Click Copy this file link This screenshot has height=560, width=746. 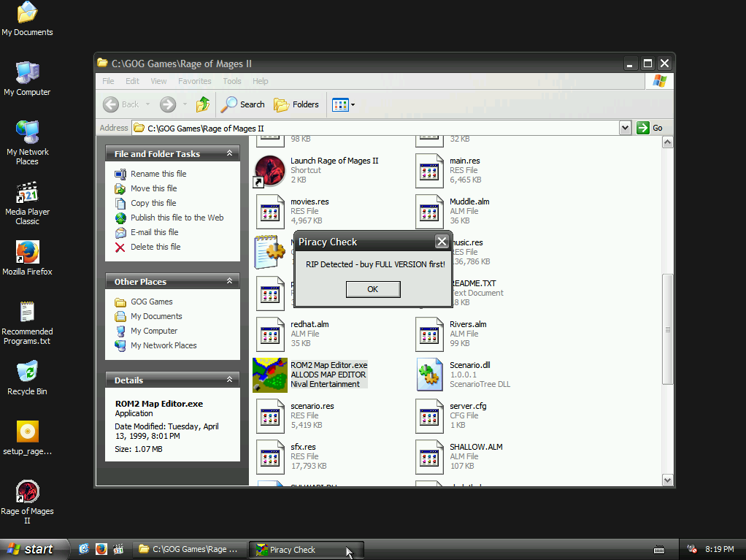pos(153,203)
